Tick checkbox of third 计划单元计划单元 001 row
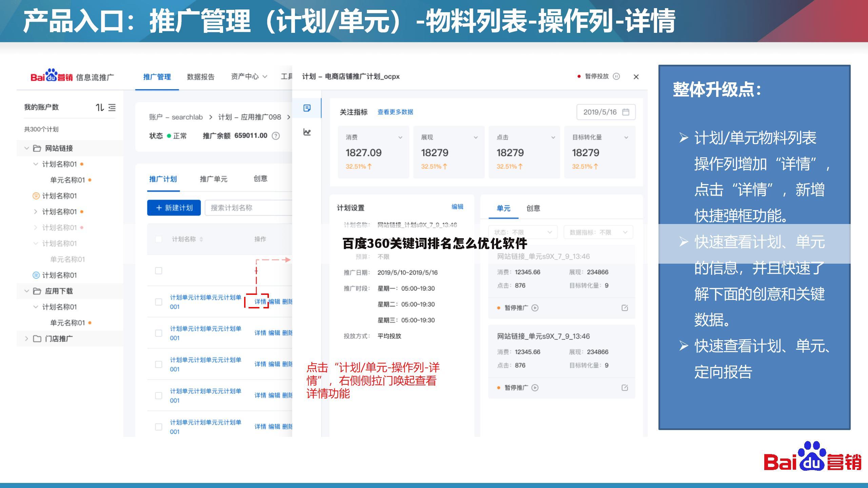 [x=158, y=364]
